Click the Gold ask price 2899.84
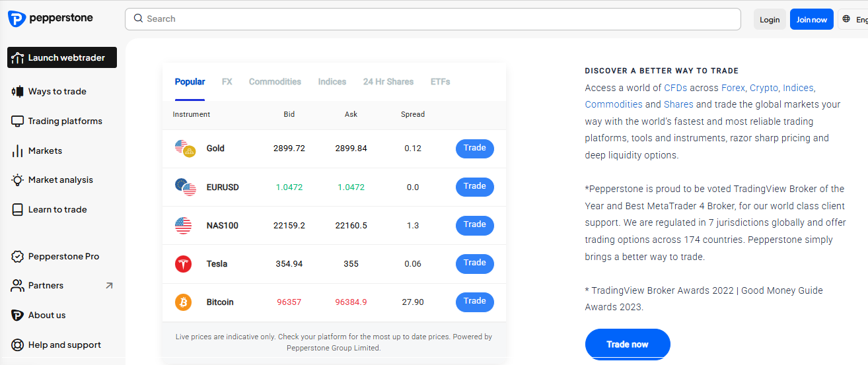Viewport: 868px width, 365px height. click(x=351, y=149)
